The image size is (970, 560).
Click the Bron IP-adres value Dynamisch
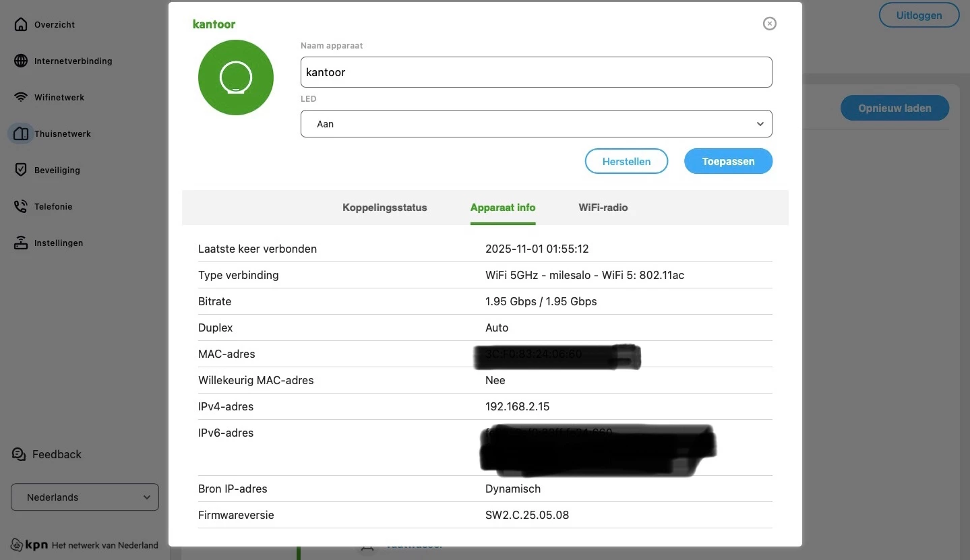click(513, 489)
